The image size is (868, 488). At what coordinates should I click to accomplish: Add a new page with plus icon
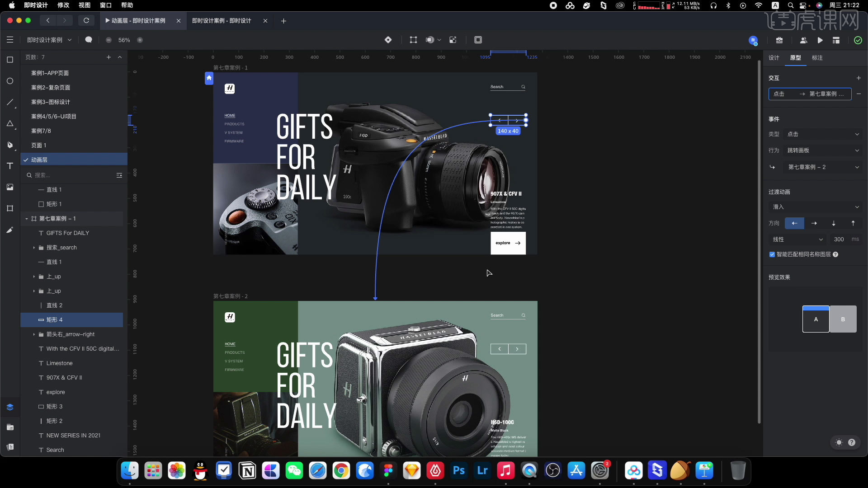click(x=108, y=57)
